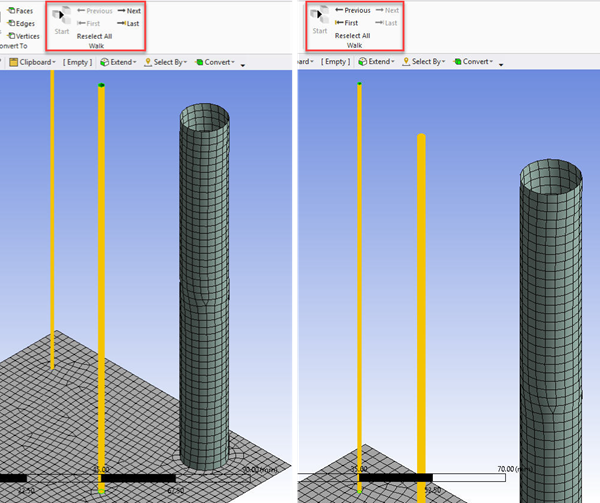The height and width of the screenshot is (503, 600).
Task: Open Convert dropdown in the right screenshot toolbar
Action: pyautogui.click(x=473, y=61)
